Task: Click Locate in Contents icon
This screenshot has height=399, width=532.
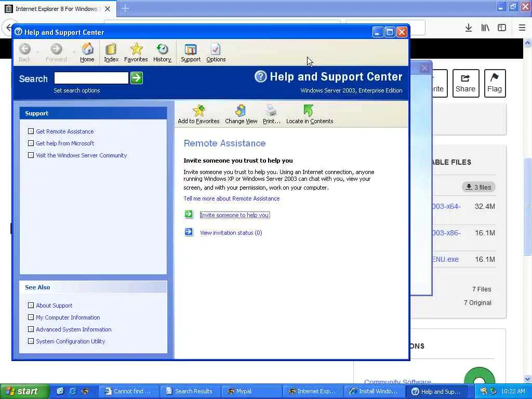Action: [310, 114]
